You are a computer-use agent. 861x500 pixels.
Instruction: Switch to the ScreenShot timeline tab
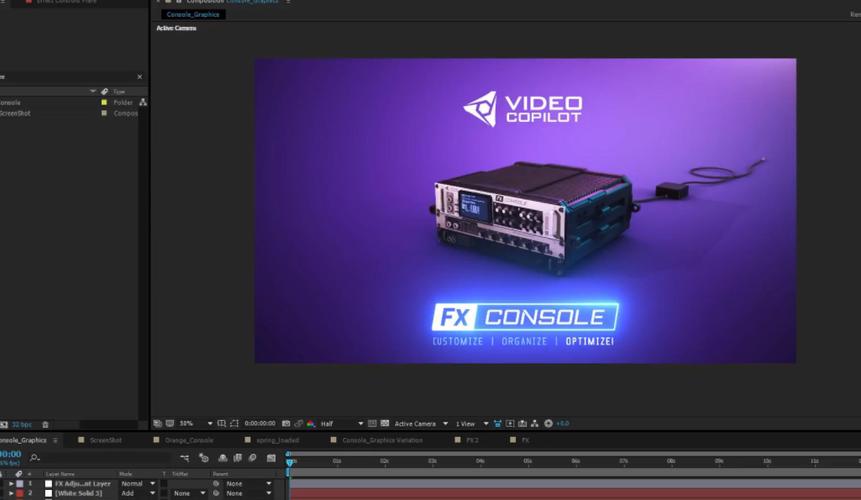click(x=105, y=440)
